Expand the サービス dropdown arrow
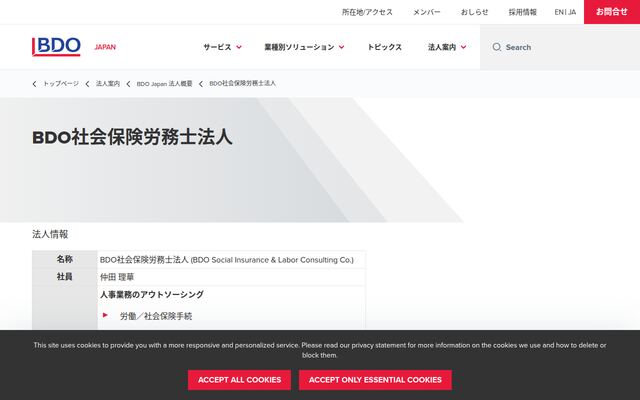The width and height of the screenshot is (640, 400). 239,47
